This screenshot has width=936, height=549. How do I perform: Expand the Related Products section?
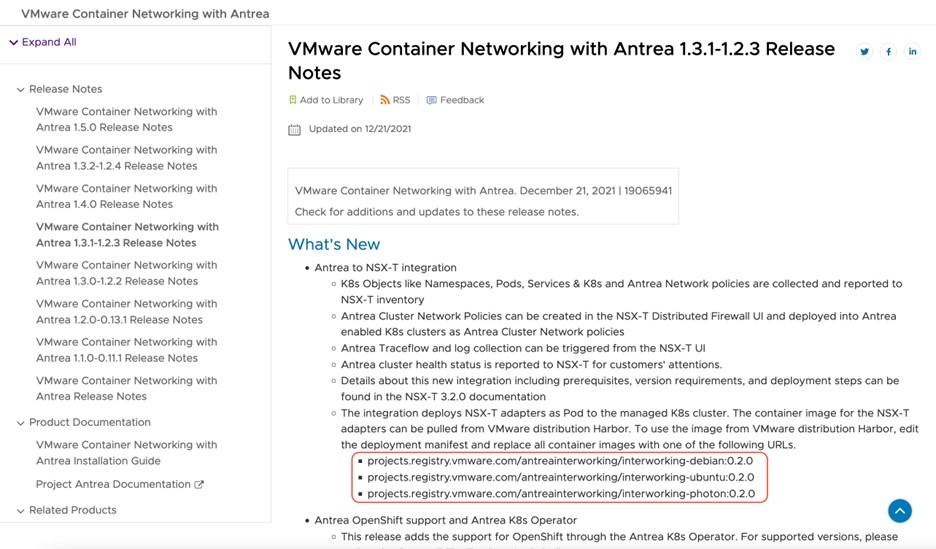(20, 511)
